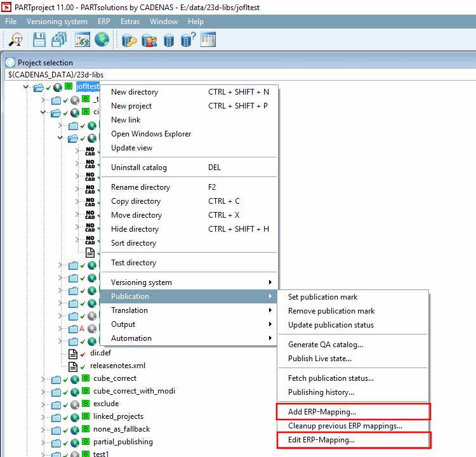Click the multiple floppy disks save-all icon

(x=59, y=40)
